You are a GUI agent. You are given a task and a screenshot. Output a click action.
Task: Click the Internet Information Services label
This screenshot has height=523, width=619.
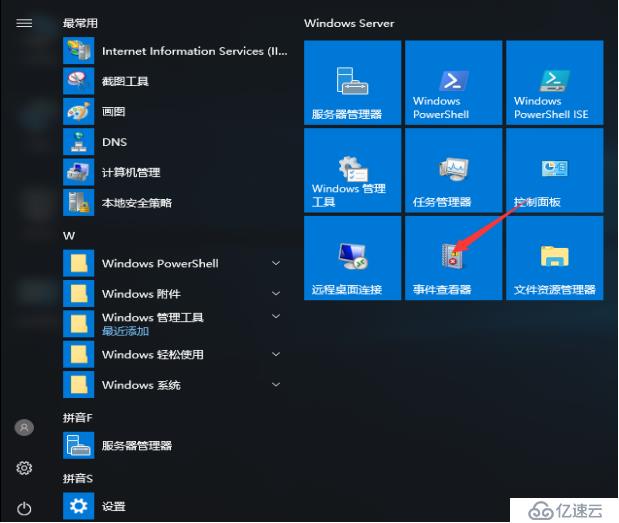[x=195, y=51]
